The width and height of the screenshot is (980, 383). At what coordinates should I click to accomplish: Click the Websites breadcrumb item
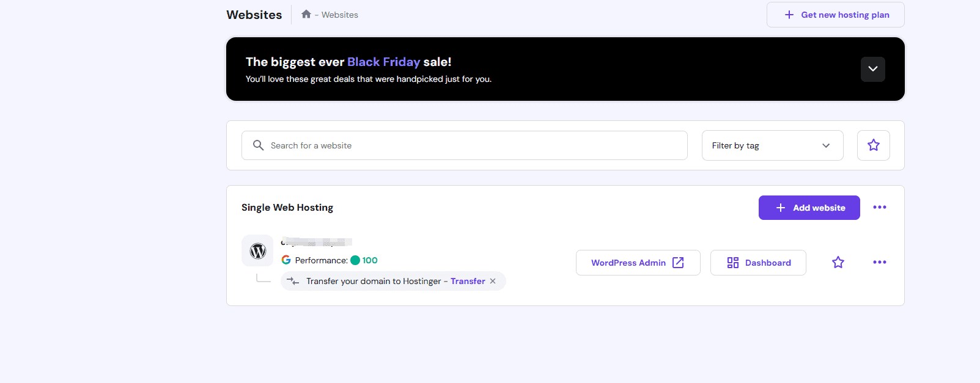(x=340, y=15)
